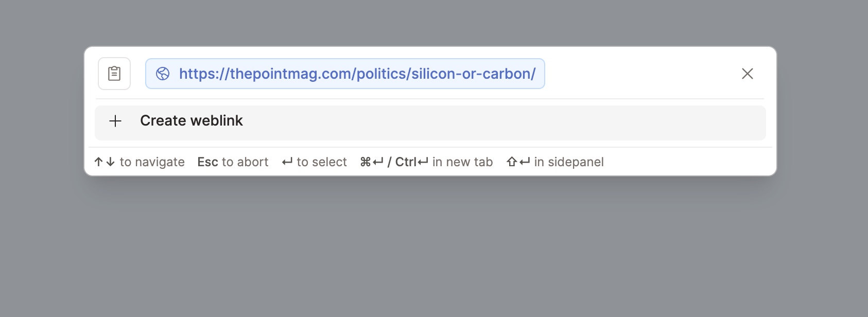This screenshot has width=868, height=317.
Task: Click the 'in sidepanel' hint text
Action: pos(569,162)
